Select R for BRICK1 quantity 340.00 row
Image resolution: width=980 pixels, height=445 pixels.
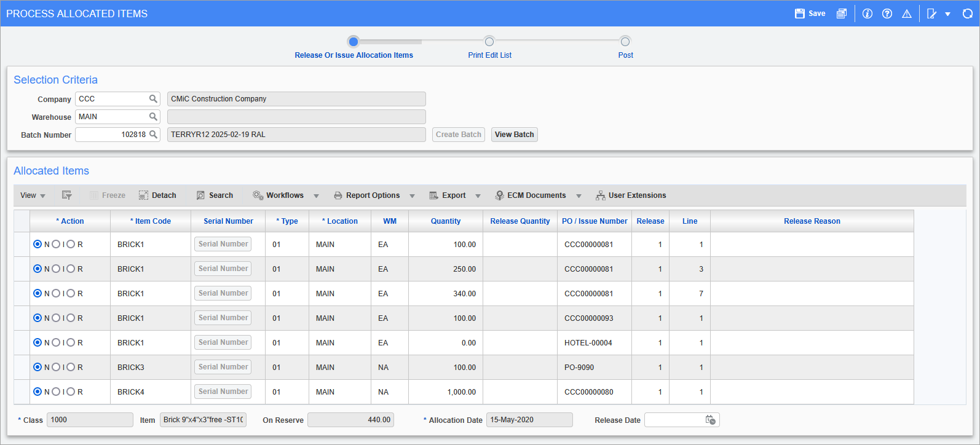[x=71, y=293]
